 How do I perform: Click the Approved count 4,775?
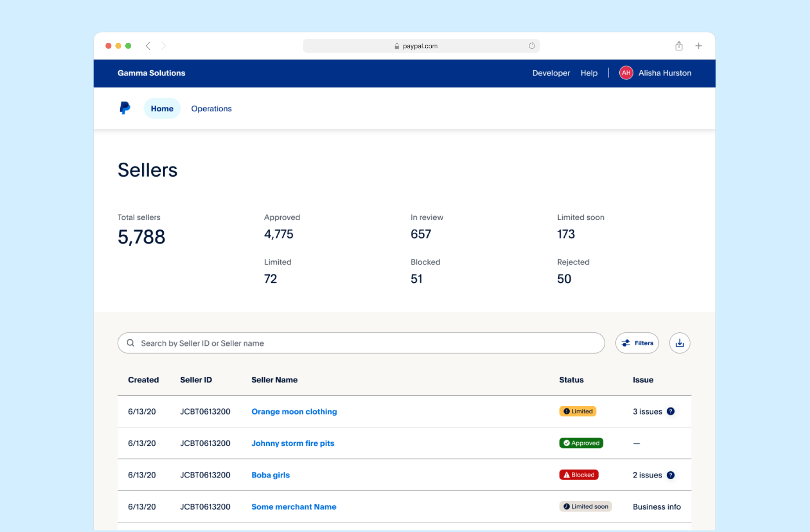279,234
